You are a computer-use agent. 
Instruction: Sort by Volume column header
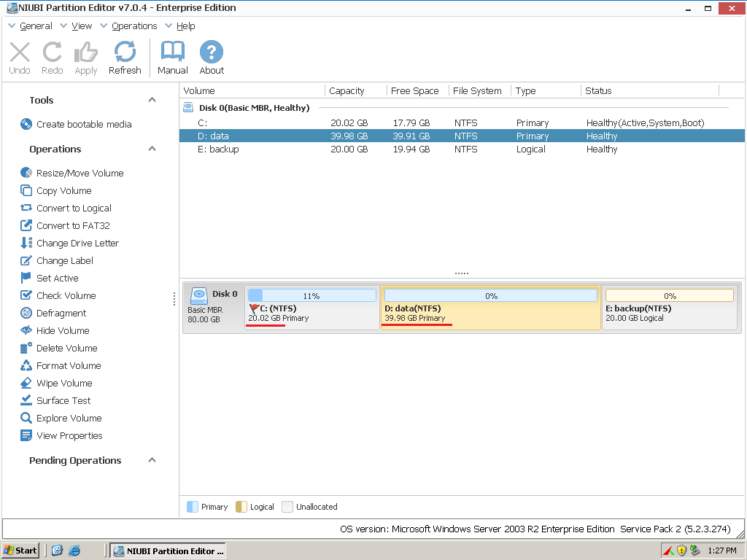coord(252,90)
